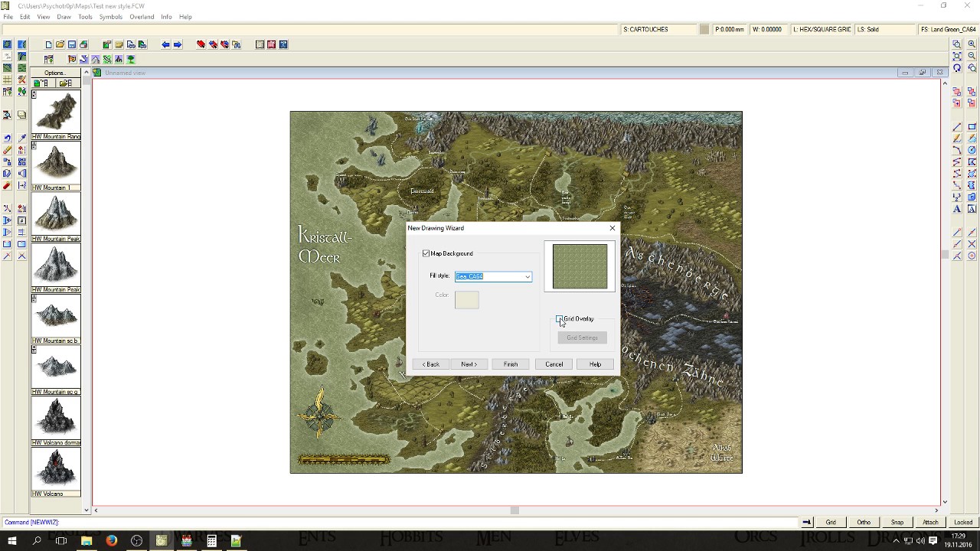
Task: Open the fill style FS: Land Green selector
Action: (x=948, y=29)
